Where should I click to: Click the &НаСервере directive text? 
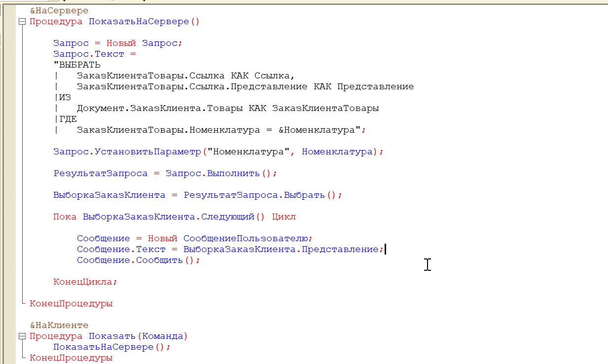[59, 10]
